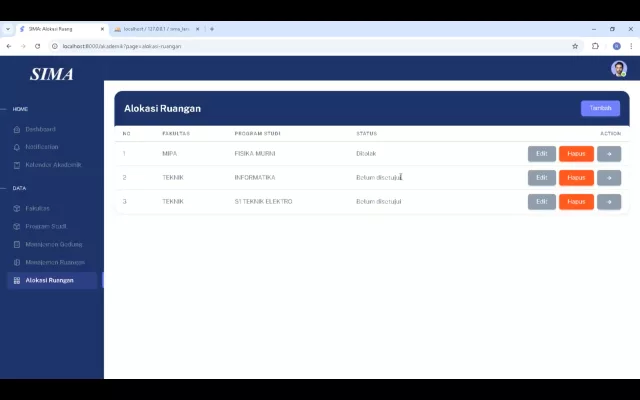This screenshot has width=640, height=400.
Task: Click Belum disetujui status for S1 TEKNIK ELEKTRO
Action: point(379,202)
